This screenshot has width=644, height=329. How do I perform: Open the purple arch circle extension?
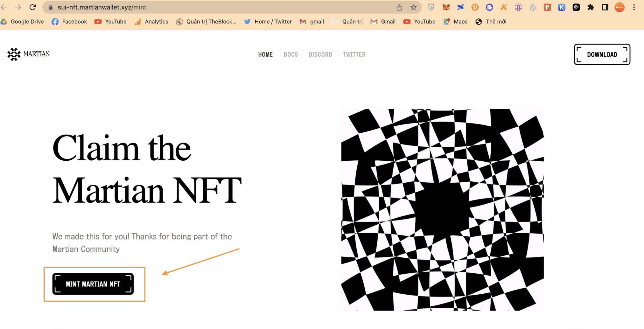[518, 7]
